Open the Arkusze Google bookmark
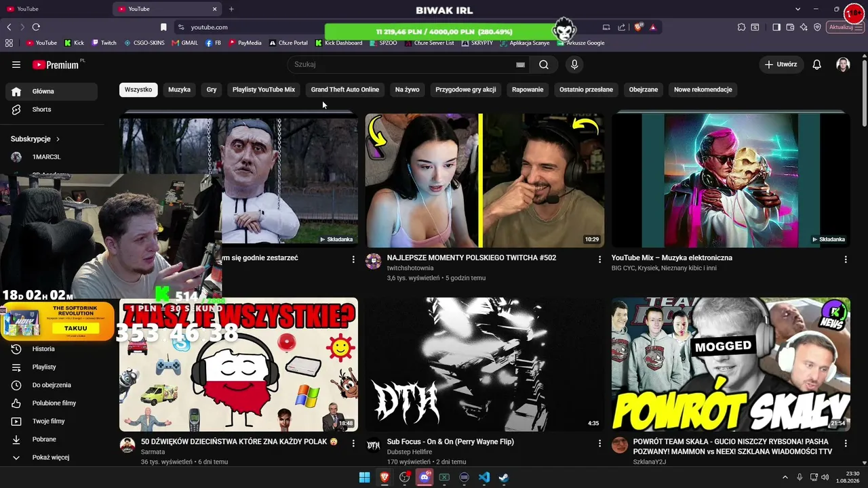This screenshot has height=488, width=868. tap(580, 43)
